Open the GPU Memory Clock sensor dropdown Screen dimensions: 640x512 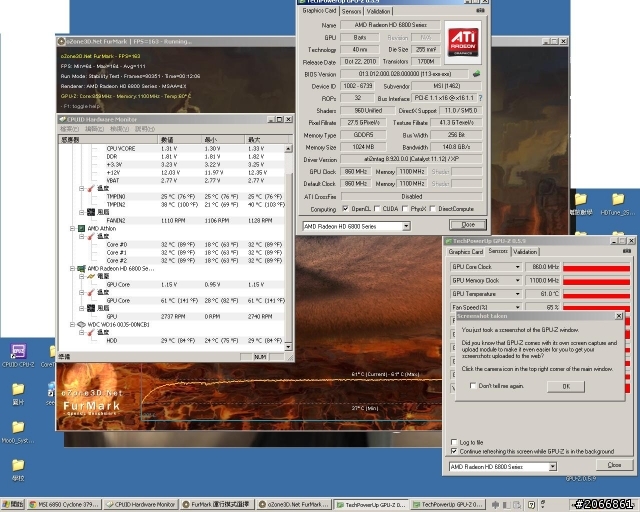pos(518,280)
